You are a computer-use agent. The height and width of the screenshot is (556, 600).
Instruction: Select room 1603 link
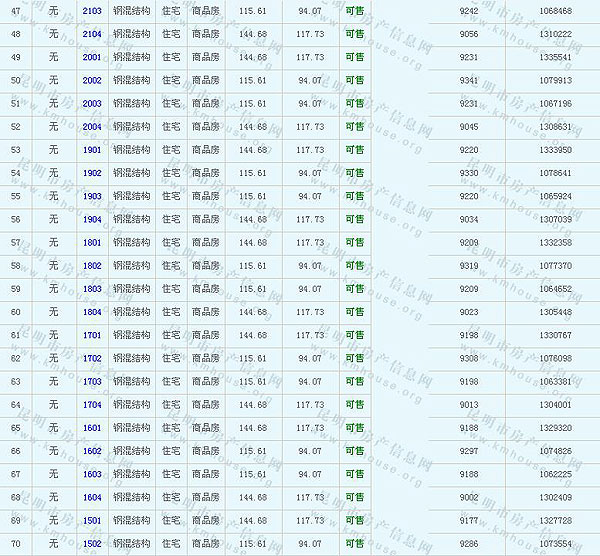92,474
